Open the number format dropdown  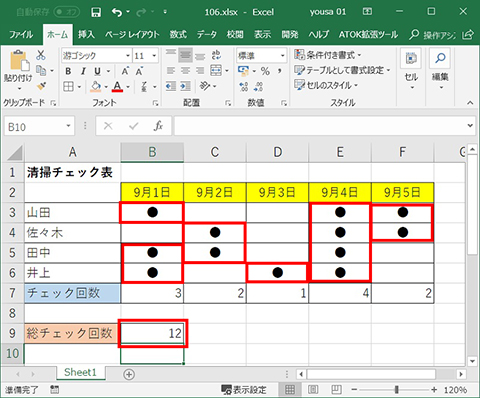[282, 56]
